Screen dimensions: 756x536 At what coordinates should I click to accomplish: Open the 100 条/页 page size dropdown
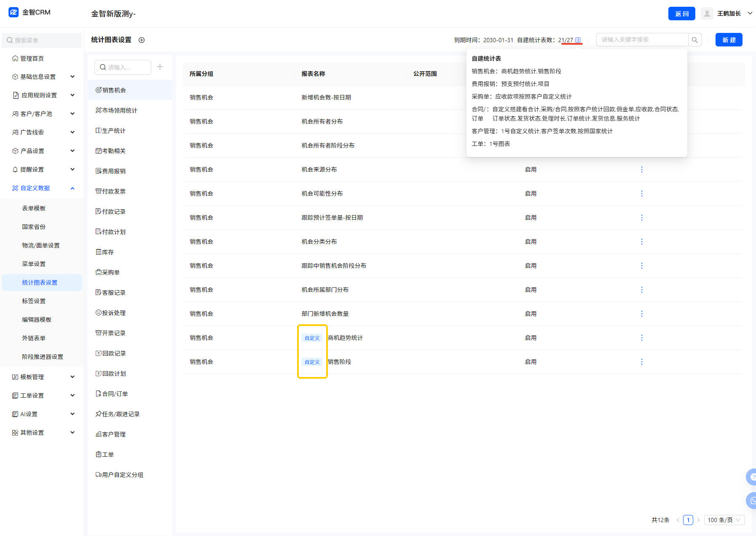(x=724, y=520)
